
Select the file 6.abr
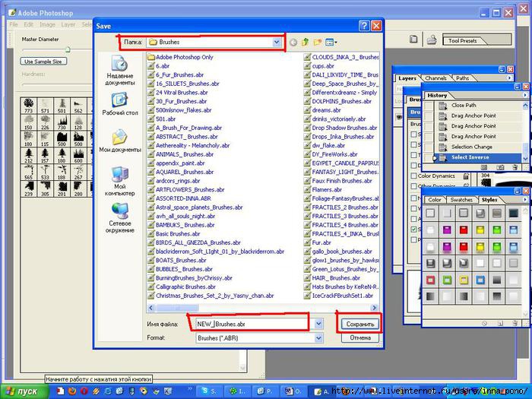[x=158, y=66]
